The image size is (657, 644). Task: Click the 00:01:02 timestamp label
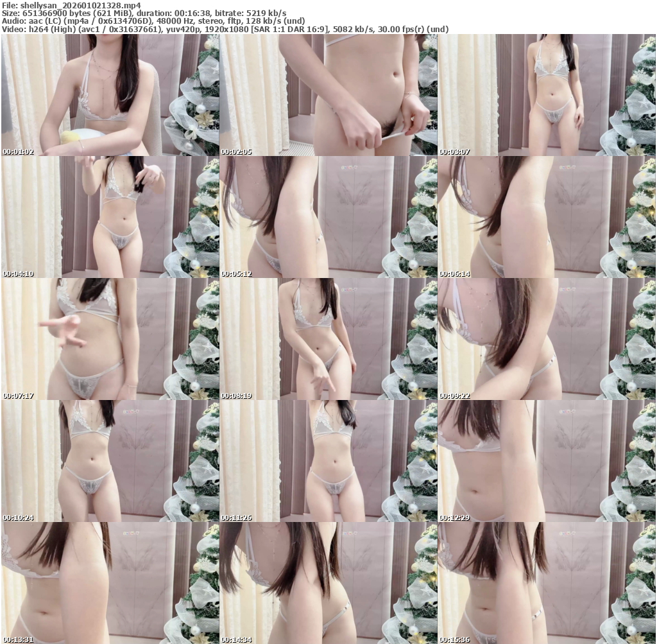click(x=18, y=152)
